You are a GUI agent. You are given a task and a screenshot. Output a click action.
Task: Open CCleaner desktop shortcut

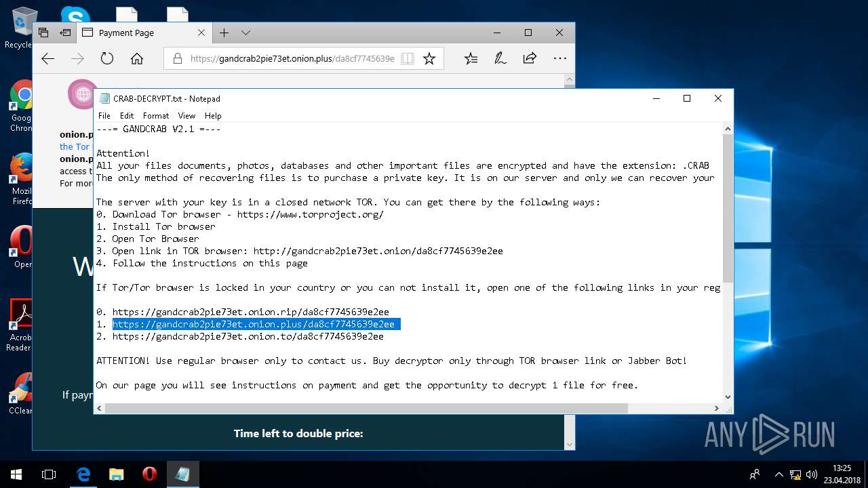22,392
